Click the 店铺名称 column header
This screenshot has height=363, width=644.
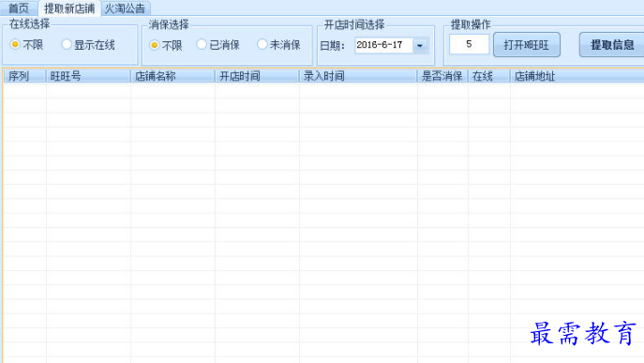(x=172, y=76)
